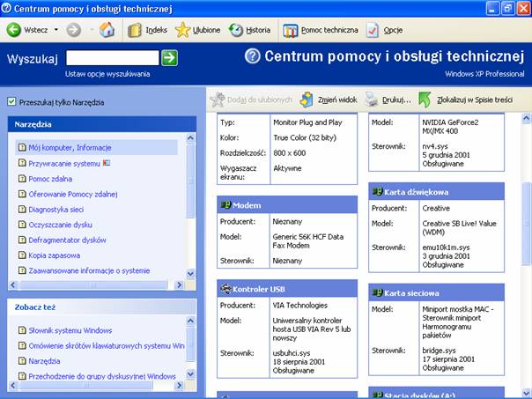Click the NVIDIA GeForce2 MX/MX 400 text

coord(450,127)
